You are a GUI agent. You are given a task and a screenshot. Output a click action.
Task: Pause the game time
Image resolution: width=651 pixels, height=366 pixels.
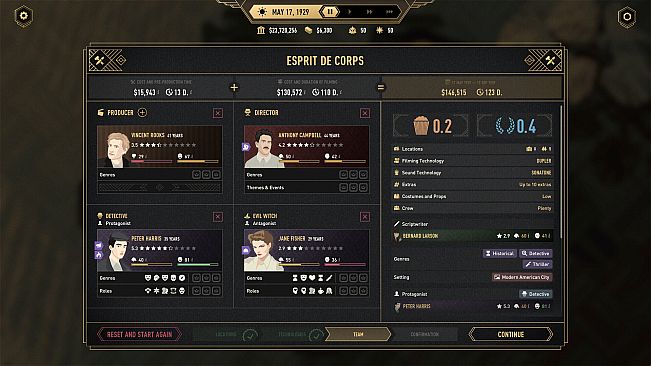(330, 12)
